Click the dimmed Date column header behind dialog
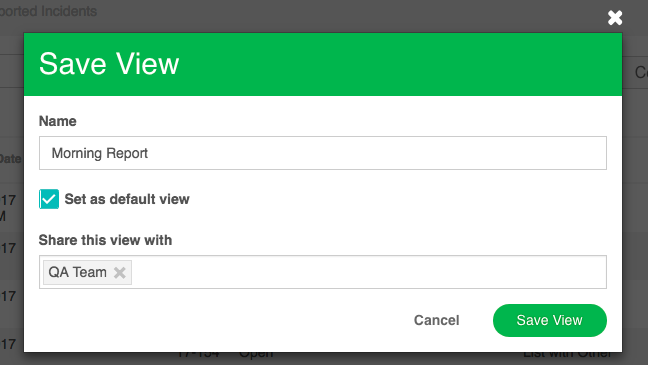This screenshot has height=365, width=648. (x=11, y=159)
